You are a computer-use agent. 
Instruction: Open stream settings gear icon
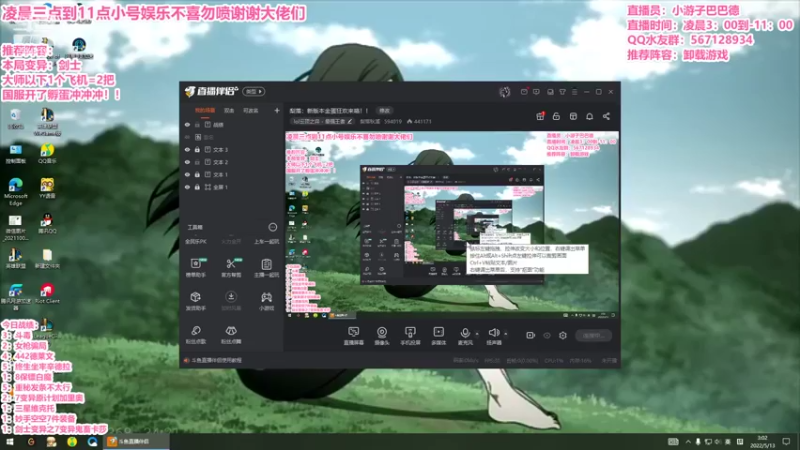point(563,335)
